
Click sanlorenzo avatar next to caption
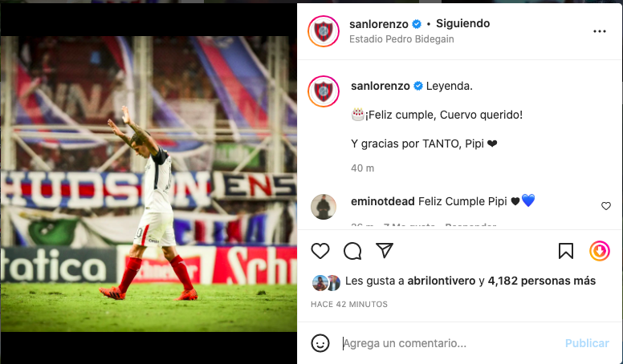tap(324, 91)
